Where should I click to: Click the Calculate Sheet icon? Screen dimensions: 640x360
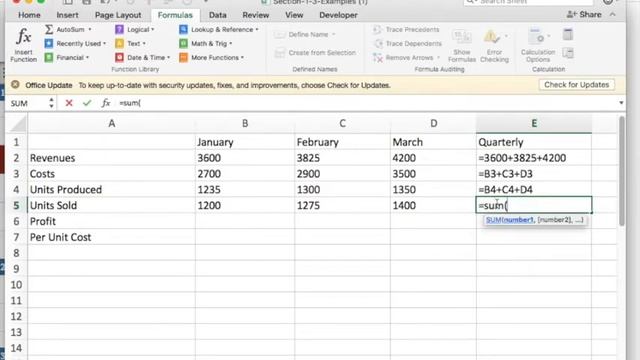point(568,53)
